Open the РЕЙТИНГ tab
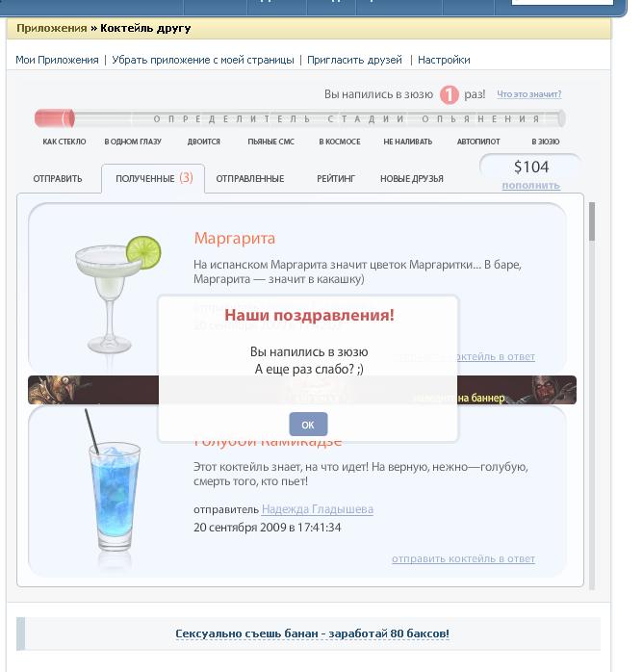Viewport: 643px width, 672px height. click(336, 179)
